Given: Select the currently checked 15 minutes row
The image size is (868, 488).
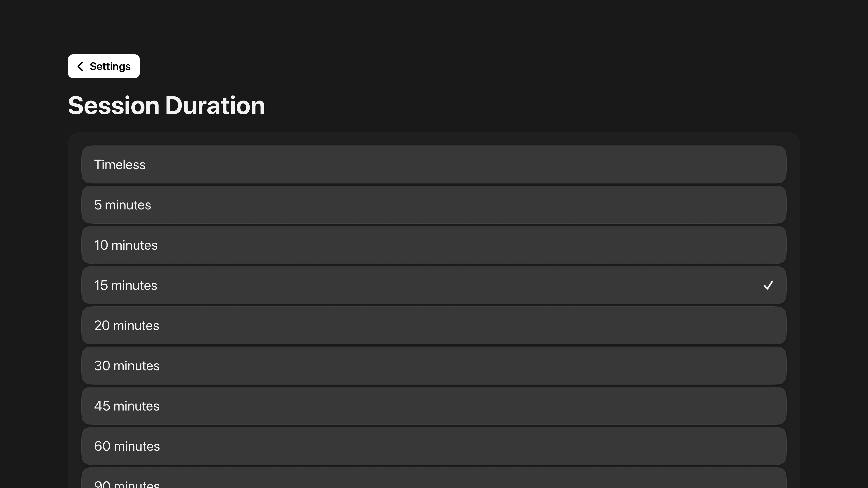Looking at the screenshot, I should [x=434, y=285].
